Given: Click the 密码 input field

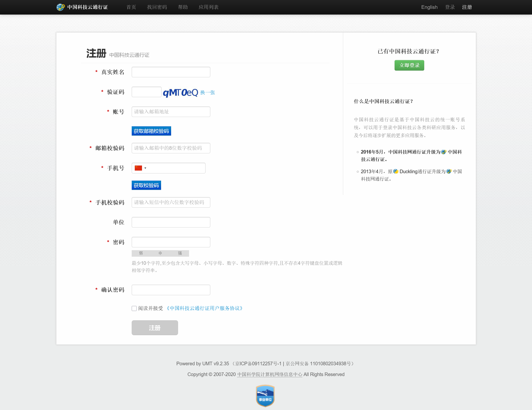Looking at the screenshot, I should [171, 242].
